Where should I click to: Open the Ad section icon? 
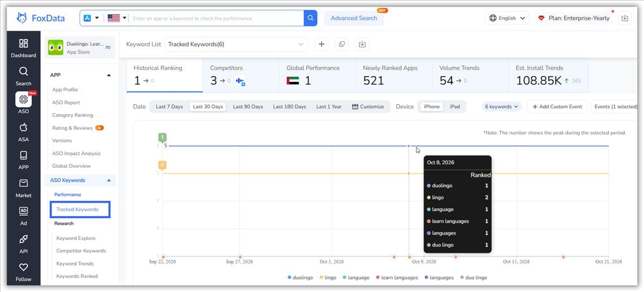(23, 211)
